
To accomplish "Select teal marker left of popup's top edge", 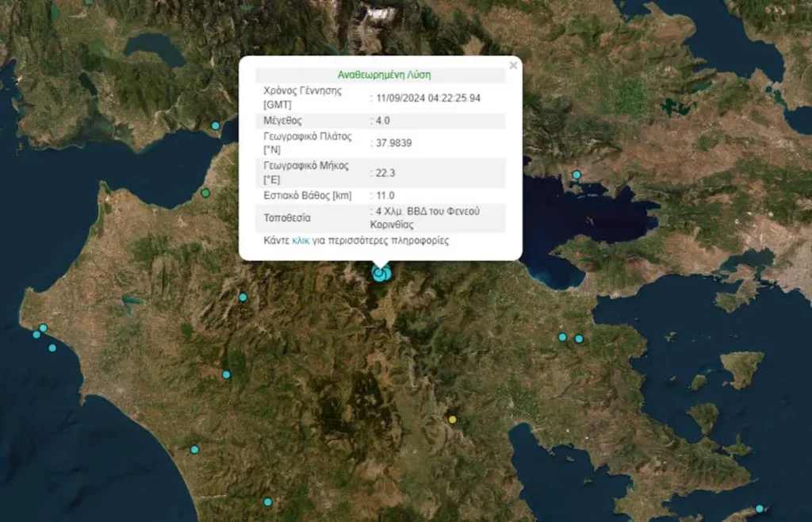I will pyautogui.click(x=215, y=125).
